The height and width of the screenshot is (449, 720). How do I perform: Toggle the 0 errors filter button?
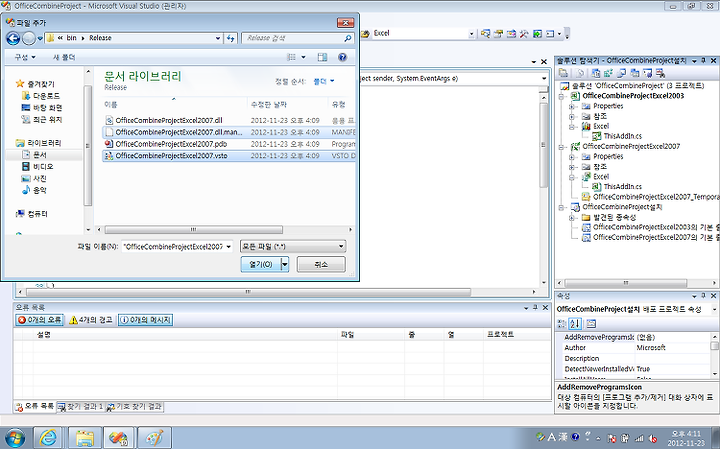[x=39, y=320]
